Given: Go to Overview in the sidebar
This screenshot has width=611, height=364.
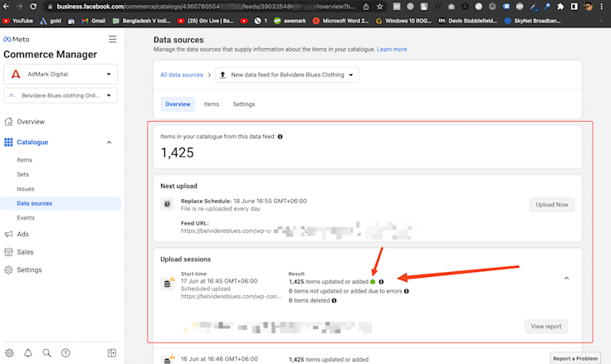Looking at the screenshot, I should point(31,122).
